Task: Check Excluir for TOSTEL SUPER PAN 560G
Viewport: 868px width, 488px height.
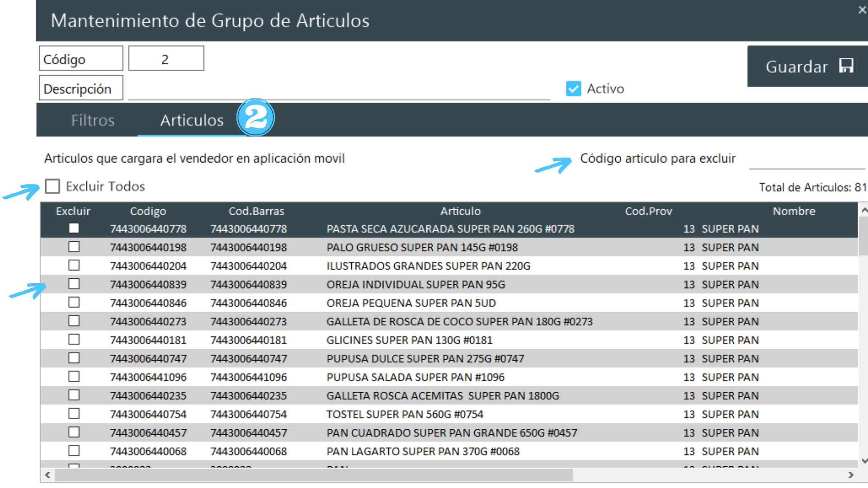Action: coord(74,413)
